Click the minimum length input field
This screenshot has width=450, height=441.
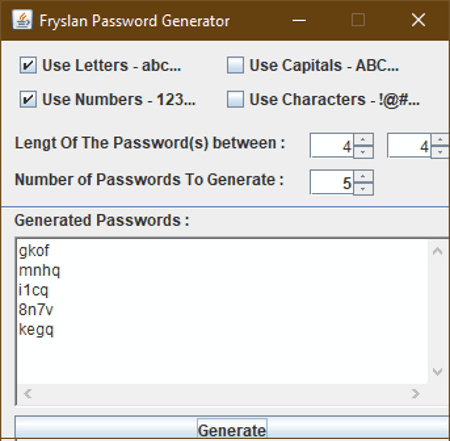(x=332, y=146)
